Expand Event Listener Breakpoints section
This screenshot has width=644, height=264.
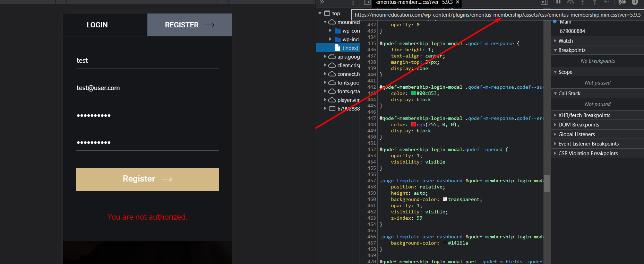tap(555, 144)
